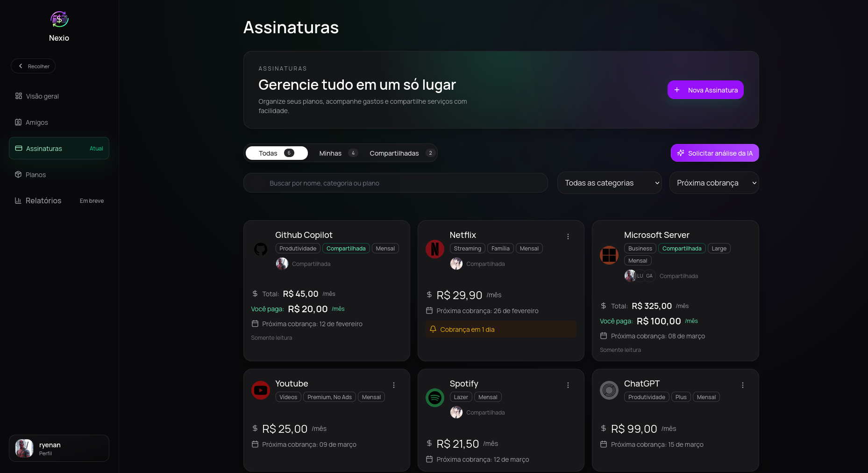Focus the Buscar por nome search field
This screenshot has width=868, height=473.
[x=395, y=183]
